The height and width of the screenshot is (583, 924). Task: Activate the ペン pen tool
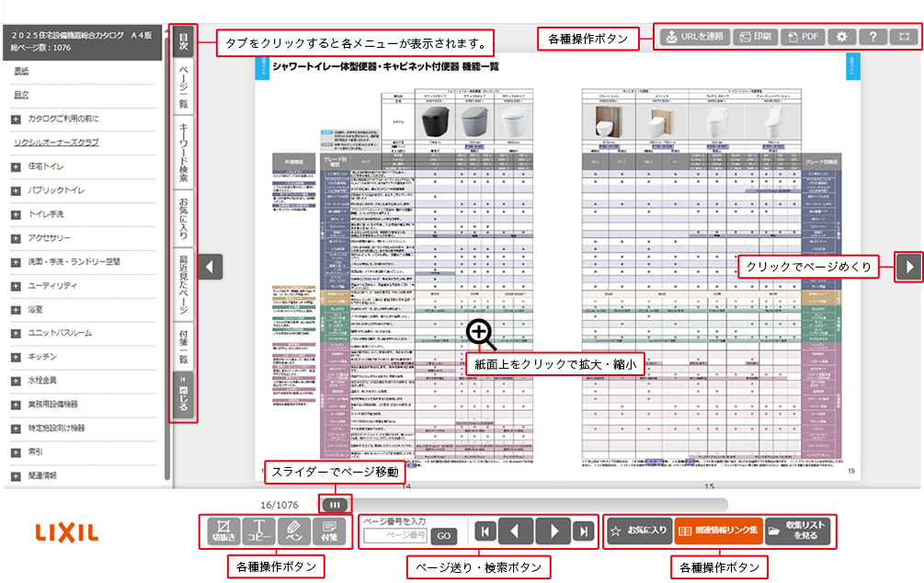[x=293, y=532]
